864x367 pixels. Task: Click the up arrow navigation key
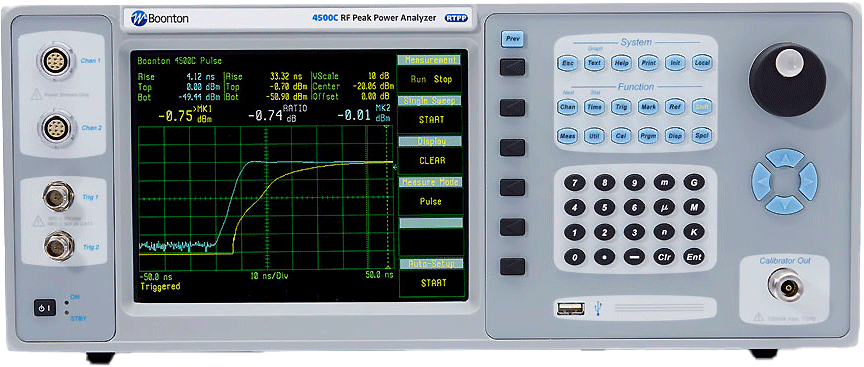pos(785,158)
